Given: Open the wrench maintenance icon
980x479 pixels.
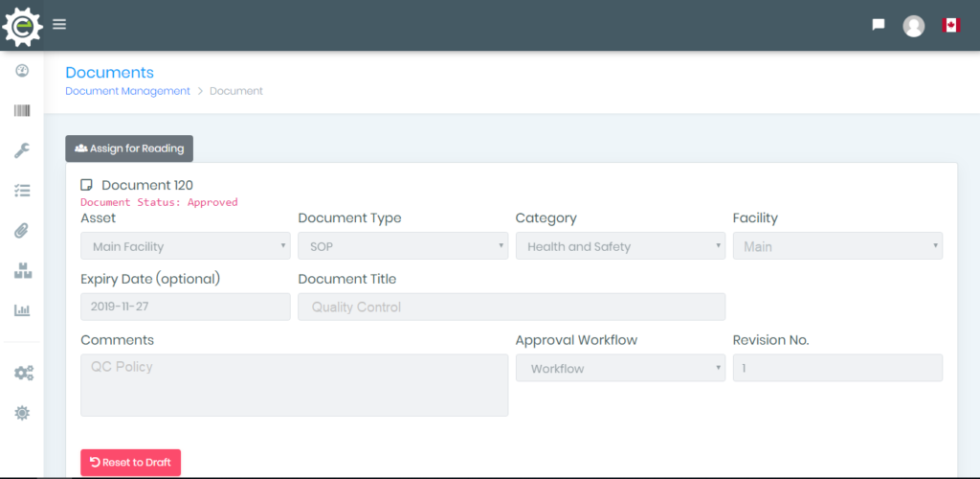Looking at the screenshot, I should [x=22, y=150].
